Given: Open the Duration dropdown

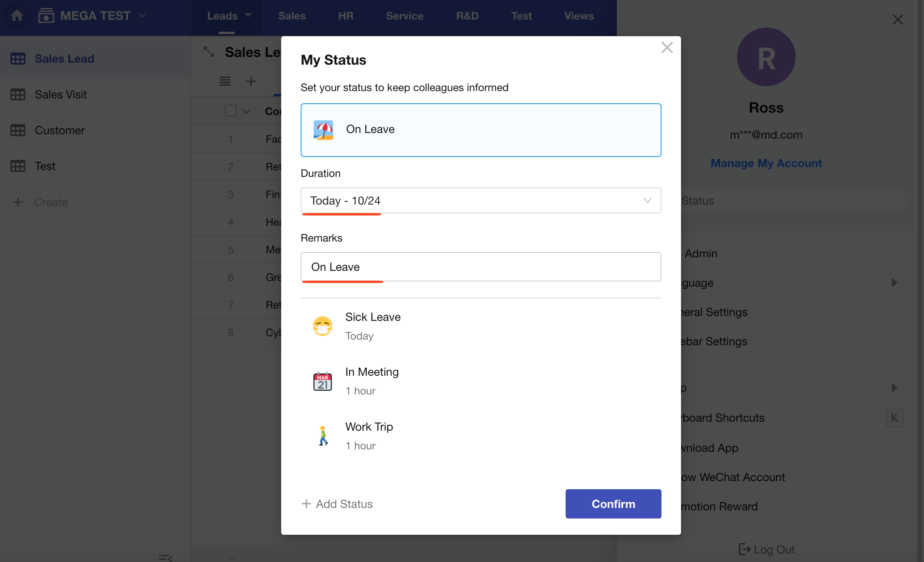Looking at the screenshot, I should click(x=481, y=200).
